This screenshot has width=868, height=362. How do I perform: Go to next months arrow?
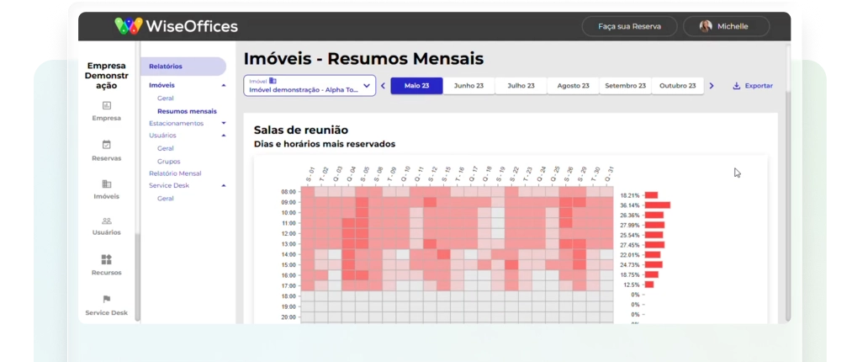pos(712,86)
